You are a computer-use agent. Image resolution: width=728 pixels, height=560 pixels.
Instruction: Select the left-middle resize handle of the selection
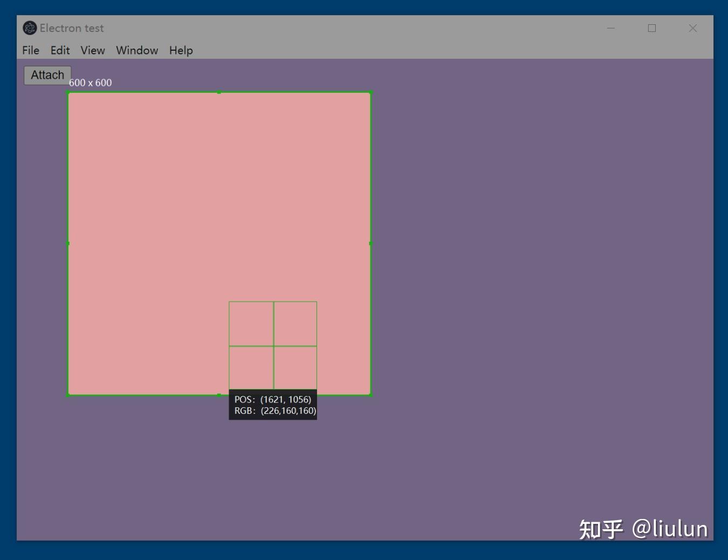tap(68, 243)
